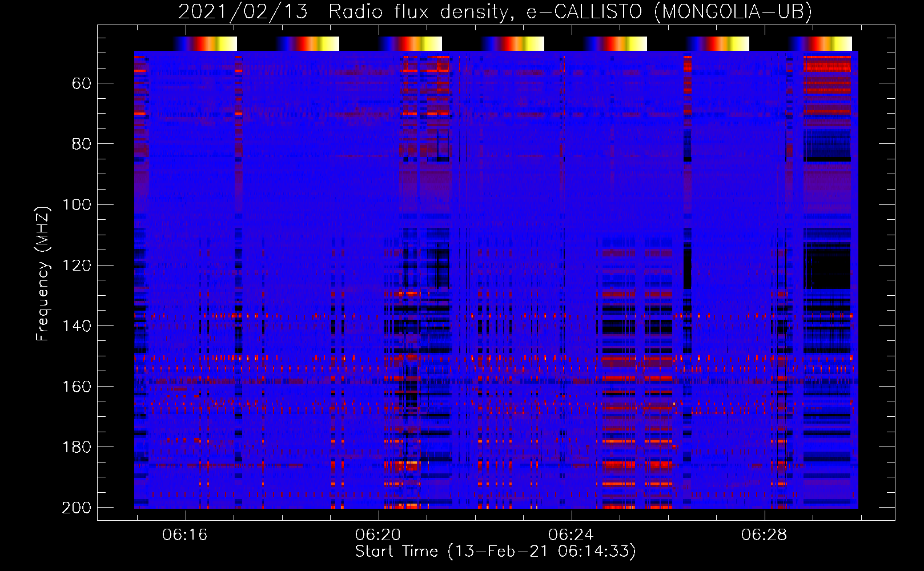Click the last color scale bar at top right
The height and width of the screenshot is (571, 924).
click(820, 43)
